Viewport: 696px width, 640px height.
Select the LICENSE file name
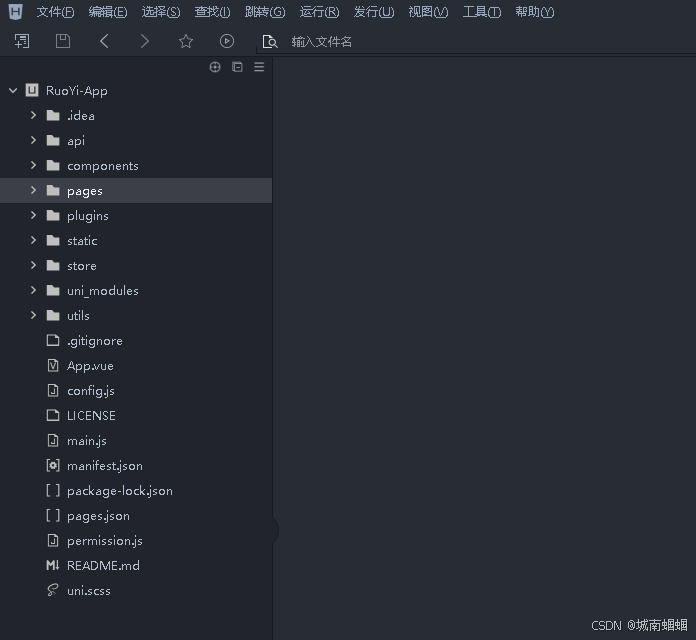91,415
